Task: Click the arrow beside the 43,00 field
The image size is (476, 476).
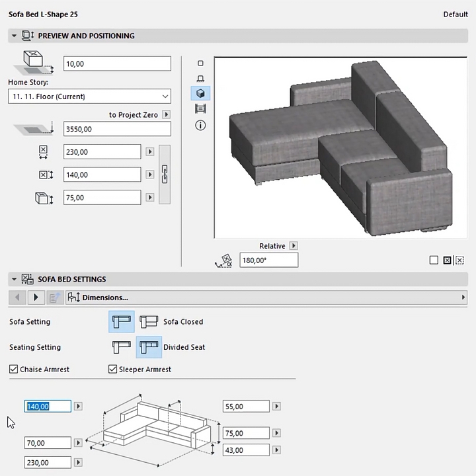Action: pyautogui.click(x=276, y=450)
